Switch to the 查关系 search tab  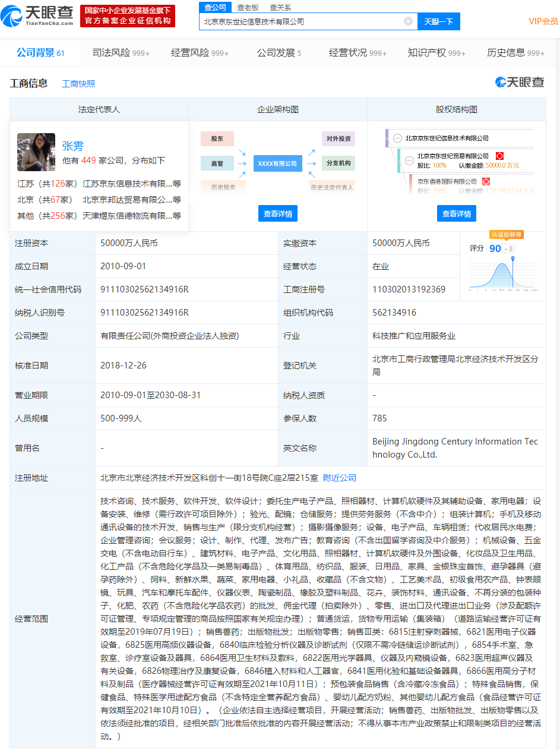280,7
